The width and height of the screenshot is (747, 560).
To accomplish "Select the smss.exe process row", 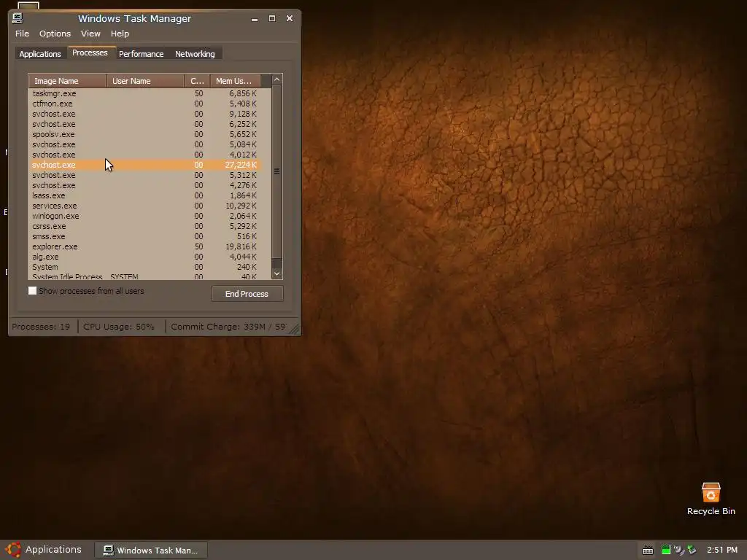I will coord(144,236).
